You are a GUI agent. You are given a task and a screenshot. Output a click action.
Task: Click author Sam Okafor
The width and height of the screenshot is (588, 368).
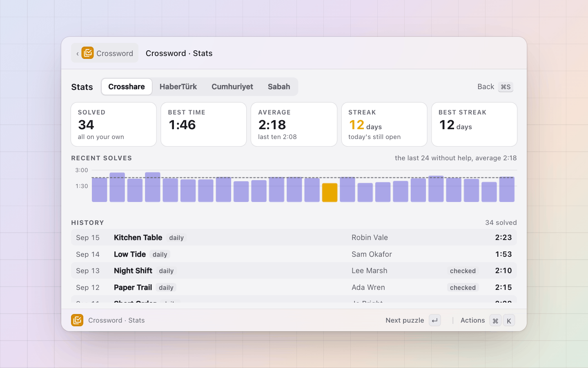coord(372,254)
